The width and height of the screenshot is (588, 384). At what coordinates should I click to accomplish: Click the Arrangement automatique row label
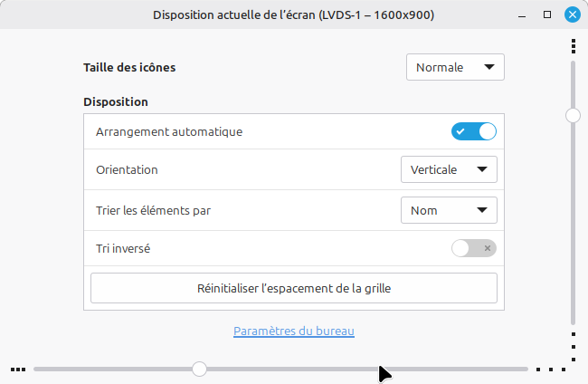(169, 131)
